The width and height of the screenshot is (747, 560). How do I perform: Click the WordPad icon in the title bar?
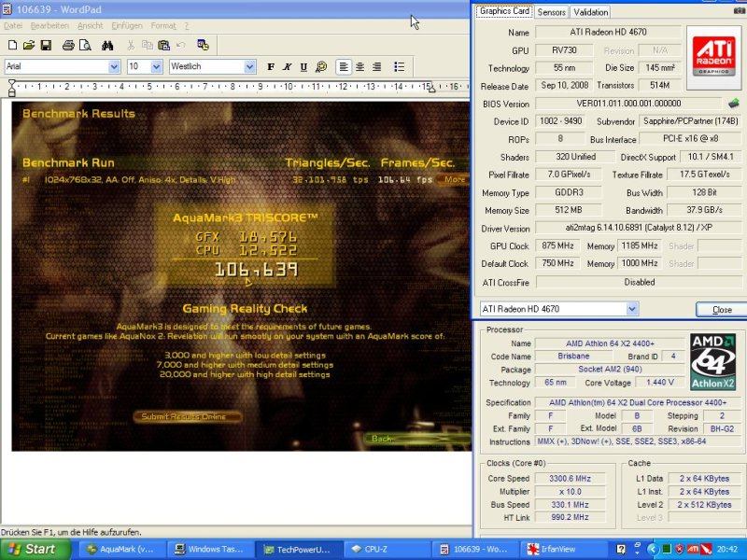pos(7,9)
